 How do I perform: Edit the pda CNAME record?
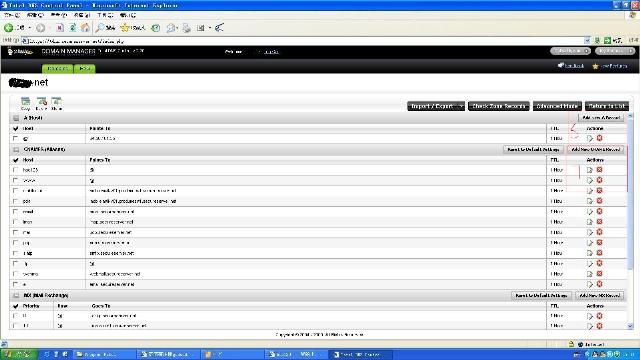click(x=590, y=201)
